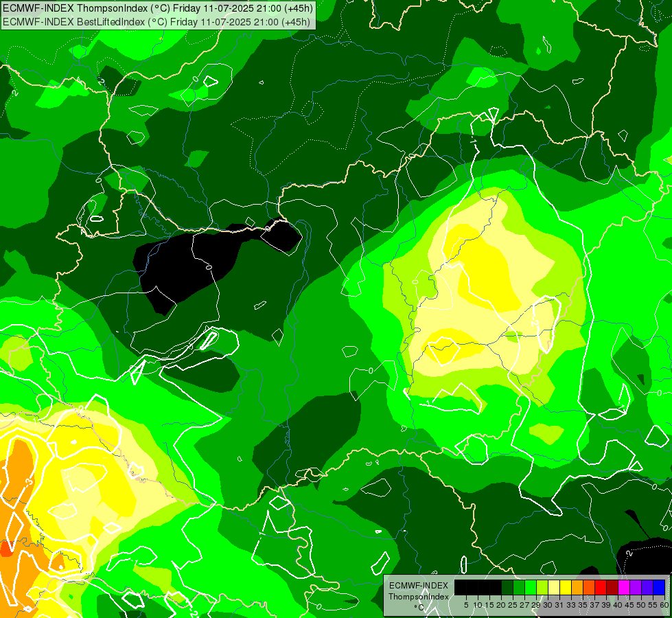Viewport: 672px width, 618px height.
Task: Select the bright red legend swatch for 37–39
Action: click(x=601, y=588)
